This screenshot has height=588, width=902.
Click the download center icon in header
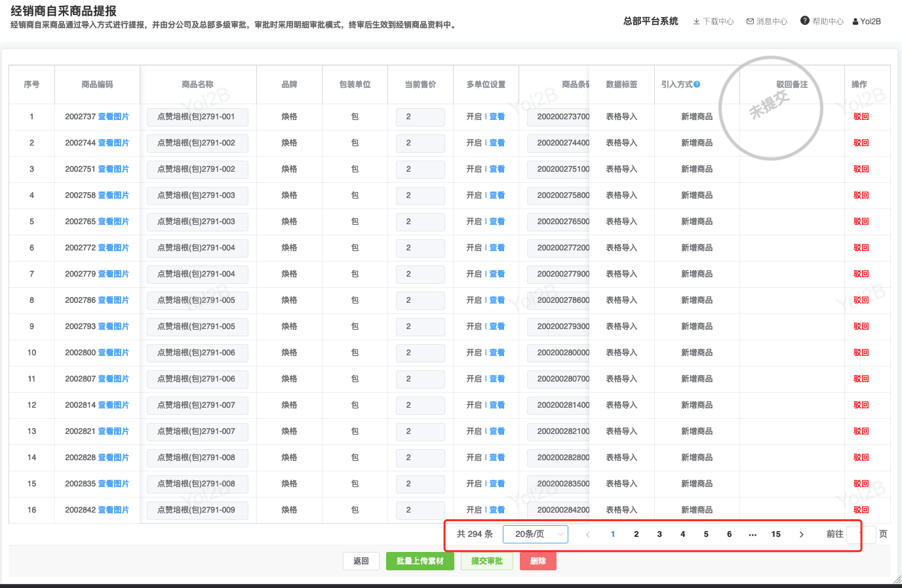click(696, 22)
